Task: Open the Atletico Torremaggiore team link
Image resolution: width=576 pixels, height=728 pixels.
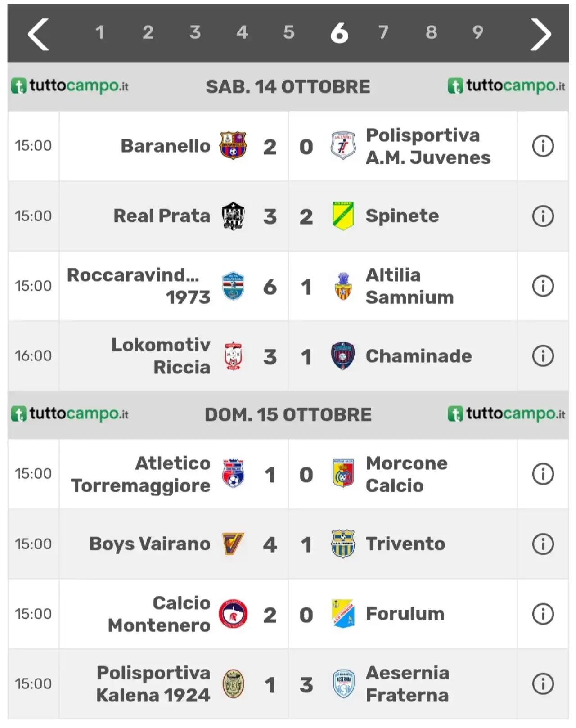Action: (x=141, y=474)
